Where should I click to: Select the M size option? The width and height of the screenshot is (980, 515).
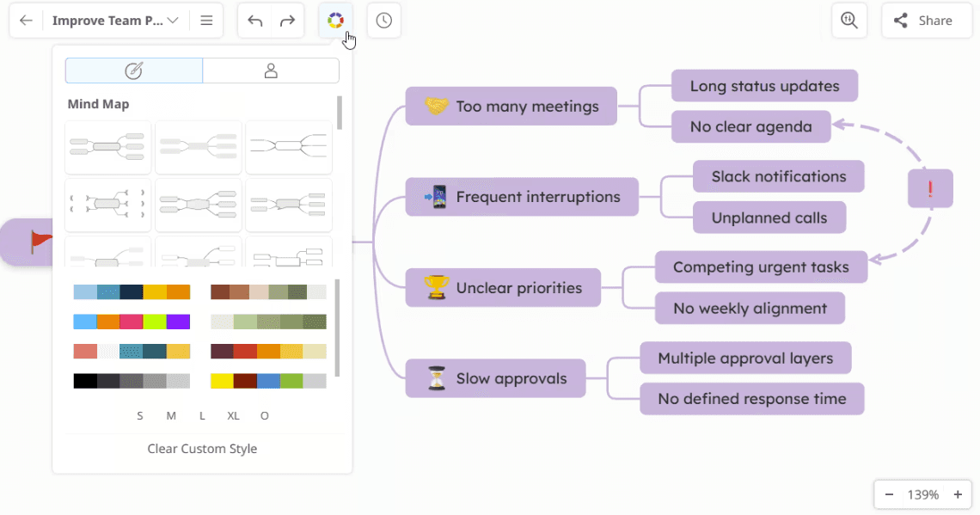click(171, 415)
